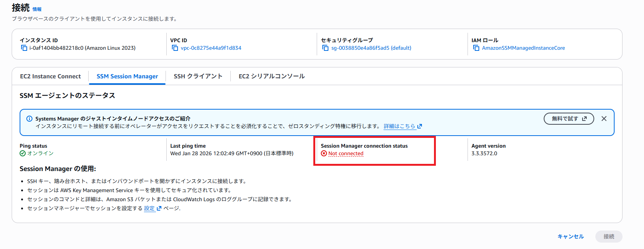
Task: Click the IAM ロール label
Action: pos(485,40)
